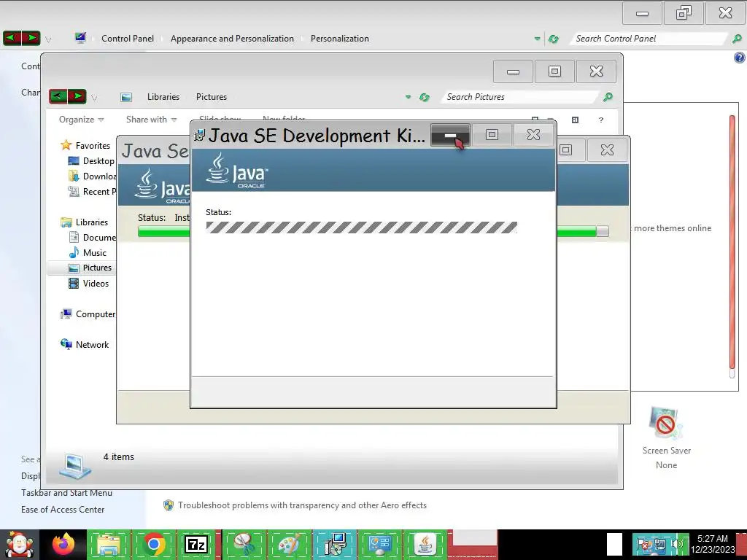This screenshot has width=747, height=560.
Task: Open Snipping Tool taskbar icon
Action: 244,544
